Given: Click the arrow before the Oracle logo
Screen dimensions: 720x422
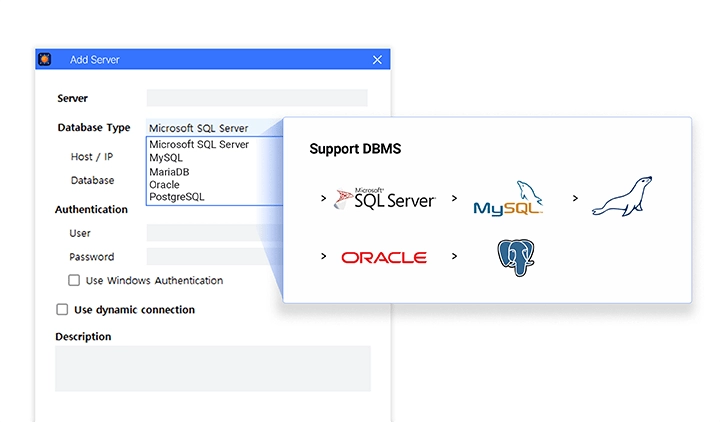Looking at the screenshot, I should click(324, 257).
